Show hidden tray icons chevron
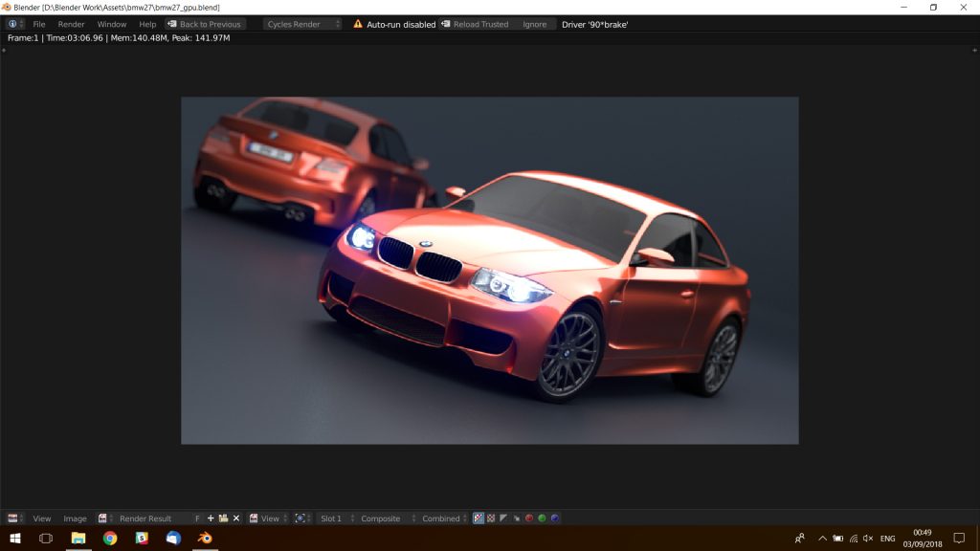Screen dimensions: 980x551 (x=822, y=538)
